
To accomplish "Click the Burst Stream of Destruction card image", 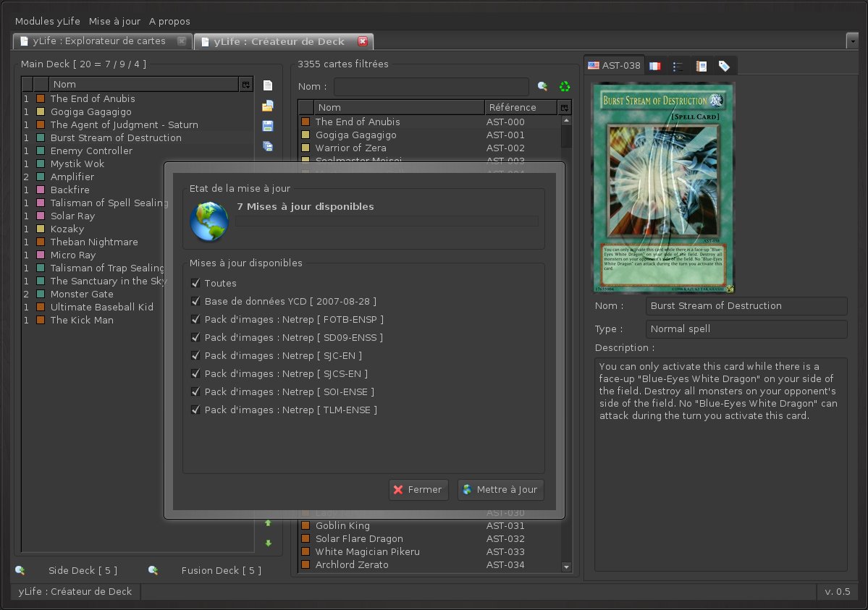I will pos(663,187).
